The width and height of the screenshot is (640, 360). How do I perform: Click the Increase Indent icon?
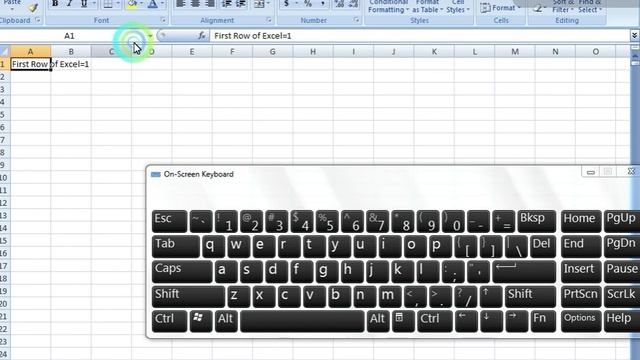click(x=241, y=4)
